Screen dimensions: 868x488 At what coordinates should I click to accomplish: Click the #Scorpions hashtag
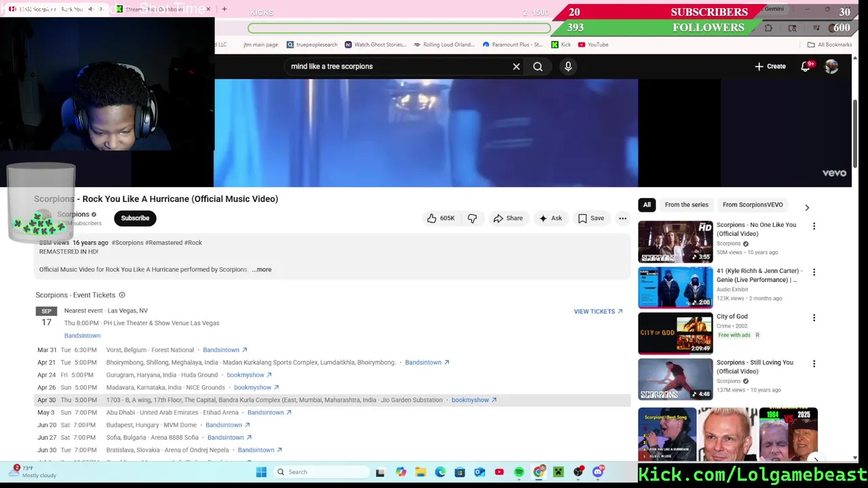[x=127, y=243]
